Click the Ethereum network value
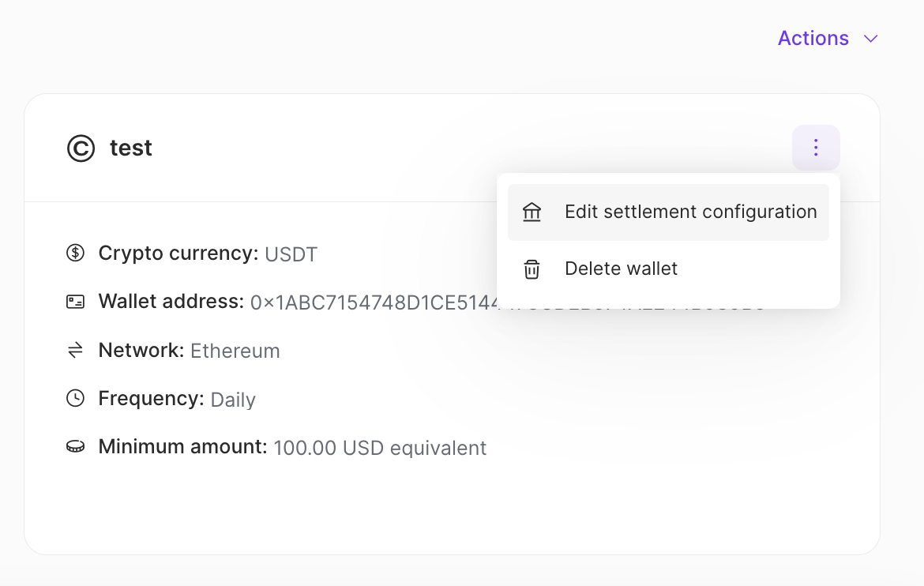Screen dimensions: 924x586 pyautogui.click(x=235, y=350)
